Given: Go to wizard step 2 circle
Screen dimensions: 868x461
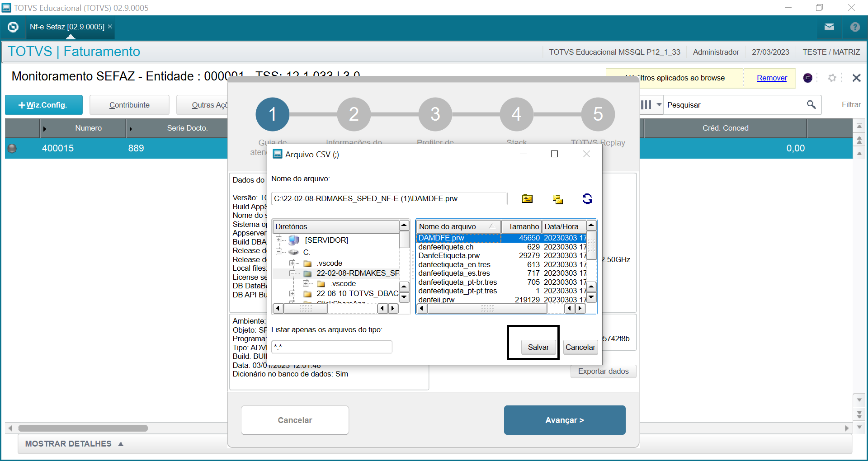Looking at the screenshot, I should pyautogui.click(x=354, y=114).
